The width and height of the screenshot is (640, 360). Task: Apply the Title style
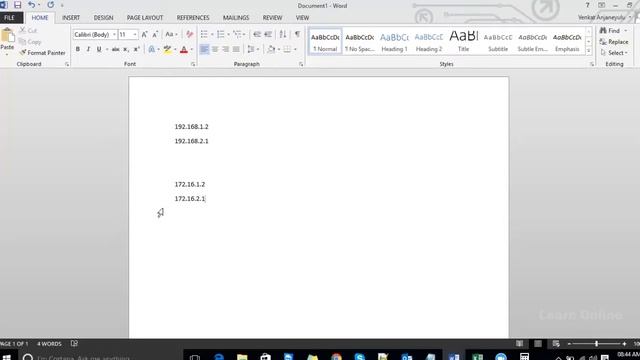tap(463, 41)
